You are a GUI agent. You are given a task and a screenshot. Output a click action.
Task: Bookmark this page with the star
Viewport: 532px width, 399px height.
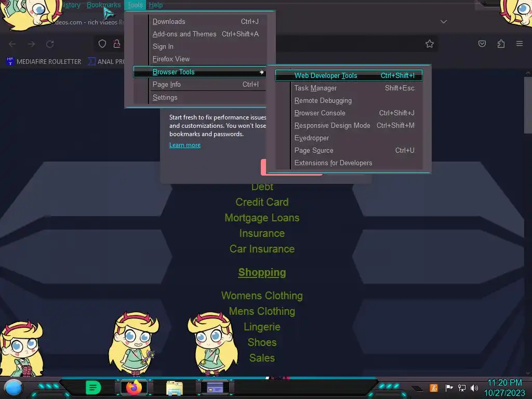(430, 44)
